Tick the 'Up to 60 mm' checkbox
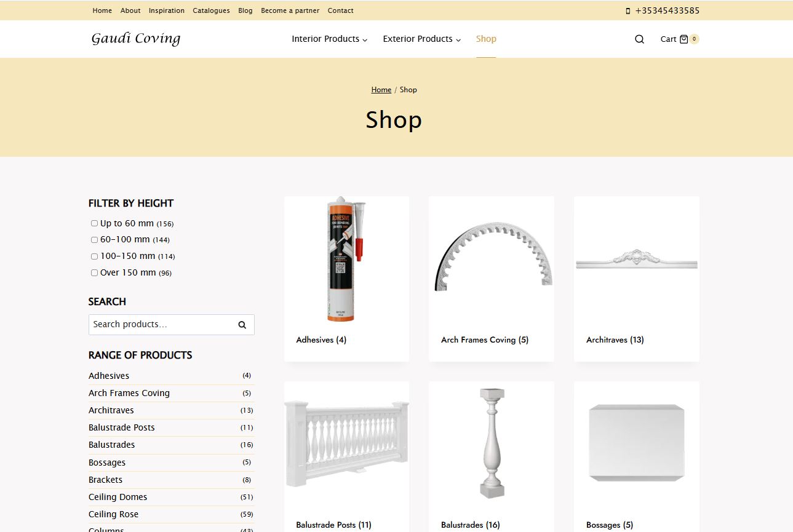793x532 pixels. (x=94, y=223)
